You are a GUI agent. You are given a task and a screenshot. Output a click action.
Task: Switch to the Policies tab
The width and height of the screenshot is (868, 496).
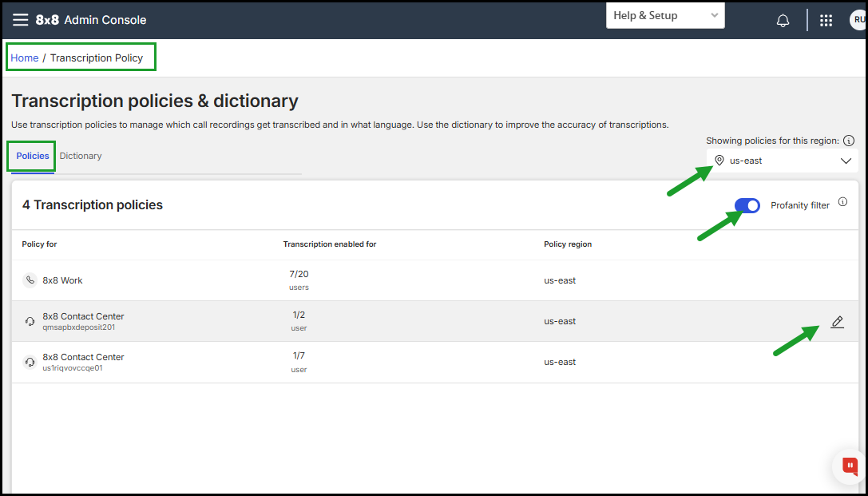click(x=33, y=156)
